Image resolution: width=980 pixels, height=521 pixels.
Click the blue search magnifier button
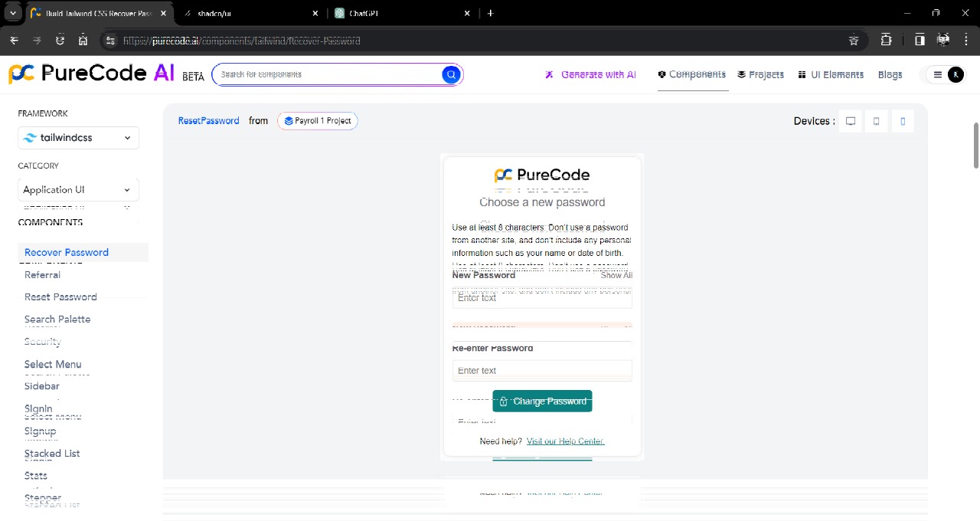(x=451, y=74)
